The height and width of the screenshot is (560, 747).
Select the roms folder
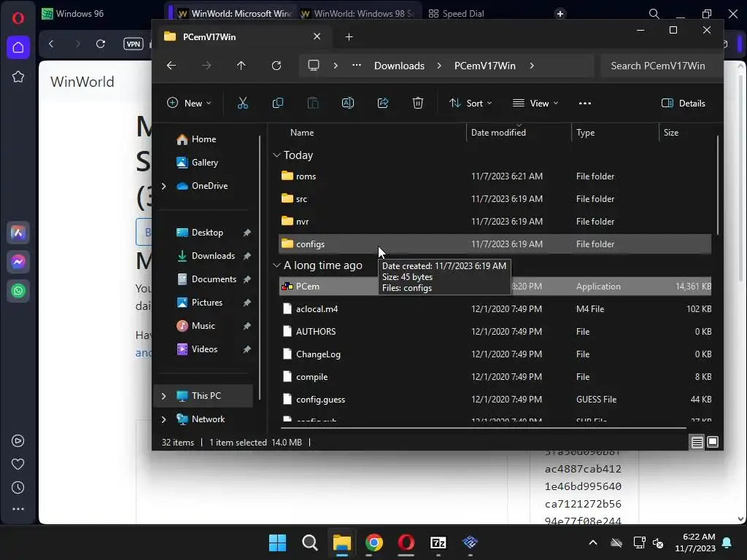click(495, 176)
